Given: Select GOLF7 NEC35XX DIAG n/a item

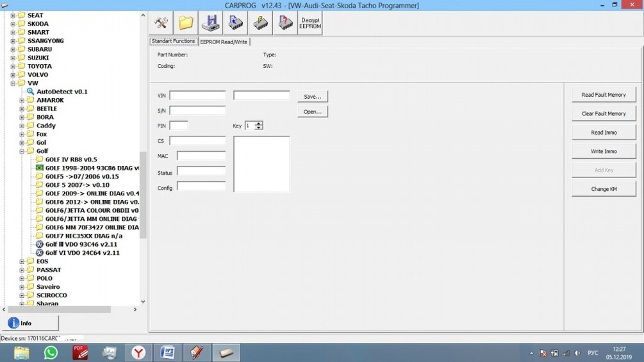Looking at the screenshot, I should (84, 236).
